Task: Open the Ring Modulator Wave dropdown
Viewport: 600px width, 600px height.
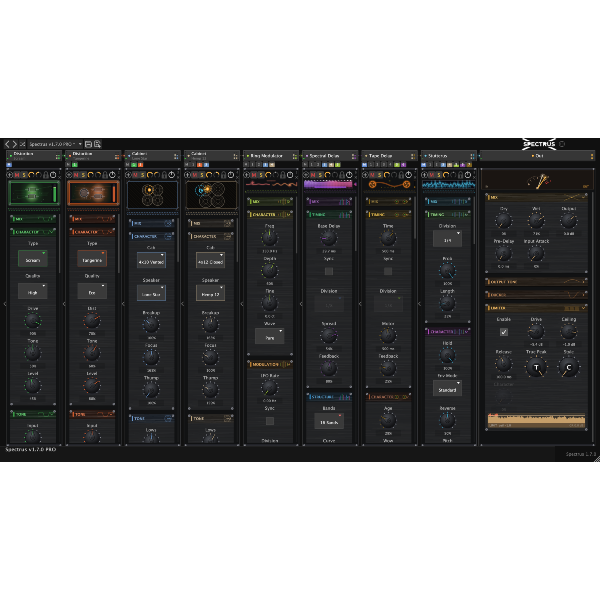Action: coord(270,336)
